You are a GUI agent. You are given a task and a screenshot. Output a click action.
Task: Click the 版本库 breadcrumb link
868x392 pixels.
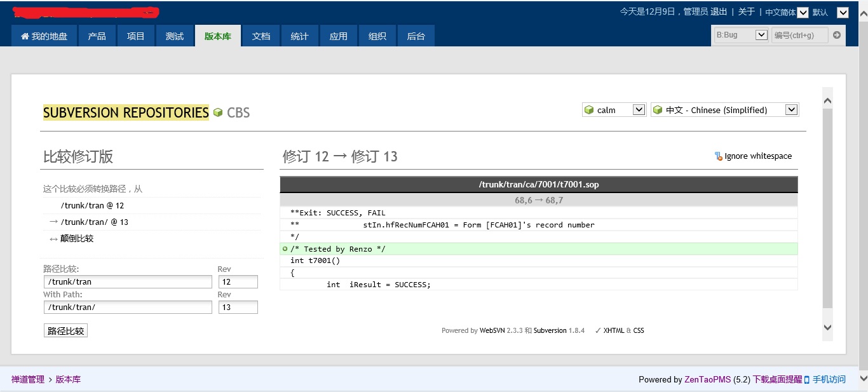tap(68, 379)
